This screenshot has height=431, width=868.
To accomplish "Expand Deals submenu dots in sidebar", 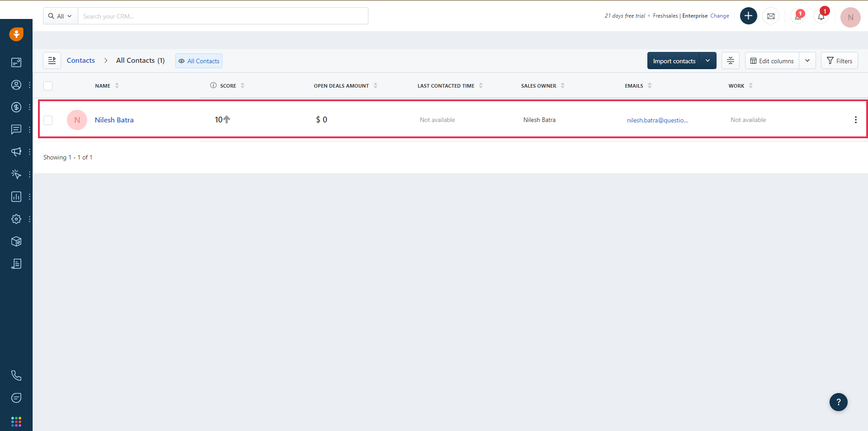I will 29,107.
